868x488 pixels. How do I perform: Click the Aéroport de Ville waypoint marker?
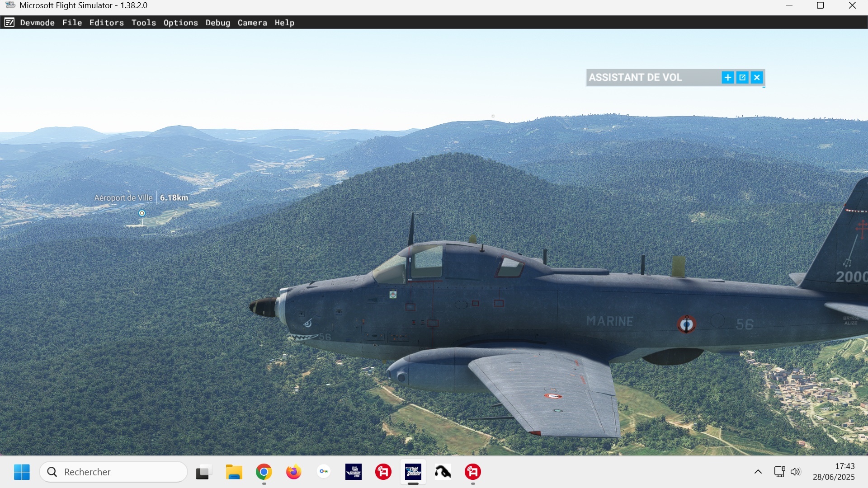point(142,213)
